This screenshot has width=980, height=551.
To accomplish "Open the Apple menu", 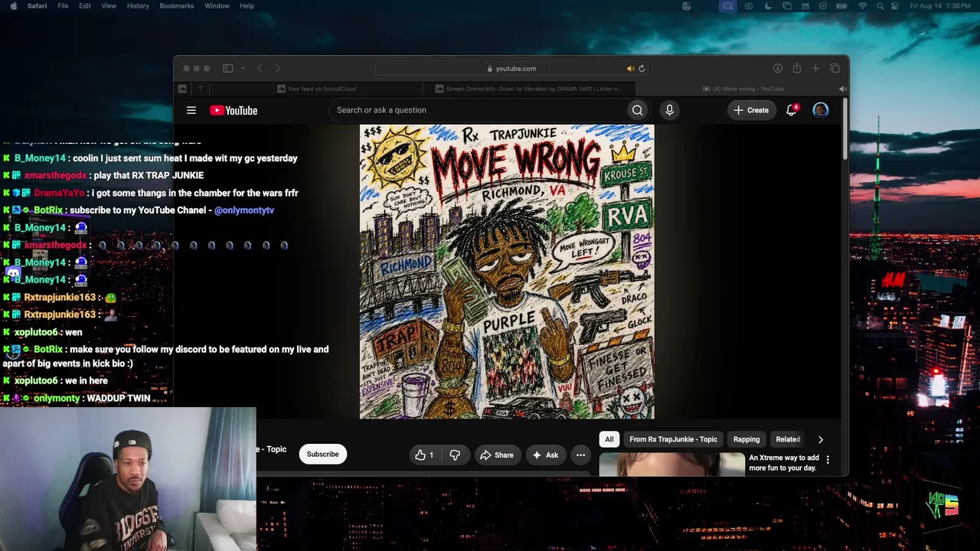I will (x=14, y=6).
